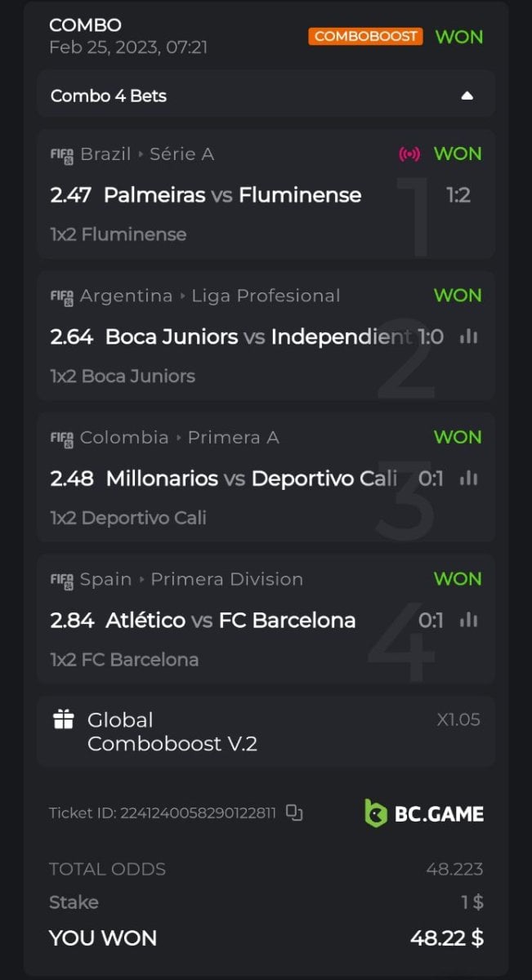Screen dimensions: 532x980
Task: Select the Argentina Liga Profesional league label
Action: pos(210,296)
